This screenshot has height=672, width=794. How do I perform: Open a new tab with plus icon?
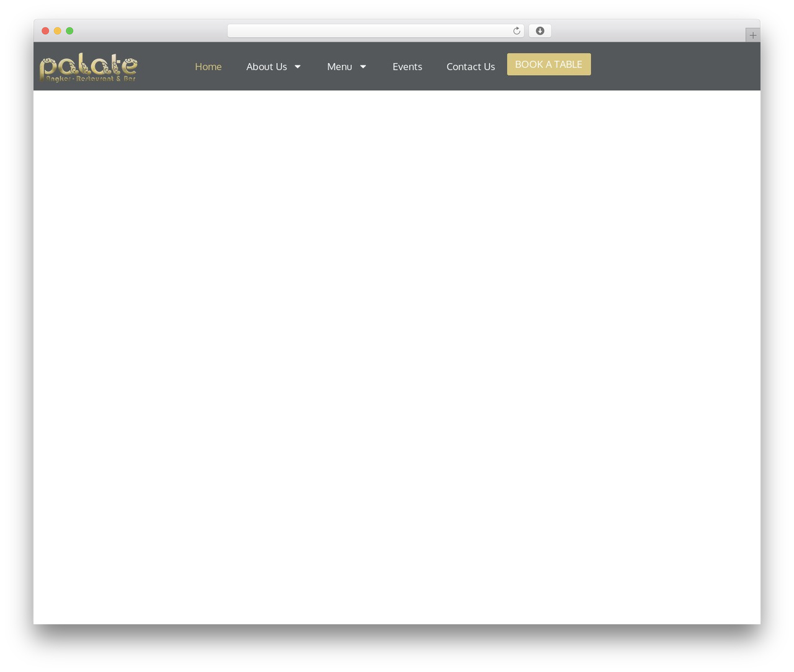point(753,35)
